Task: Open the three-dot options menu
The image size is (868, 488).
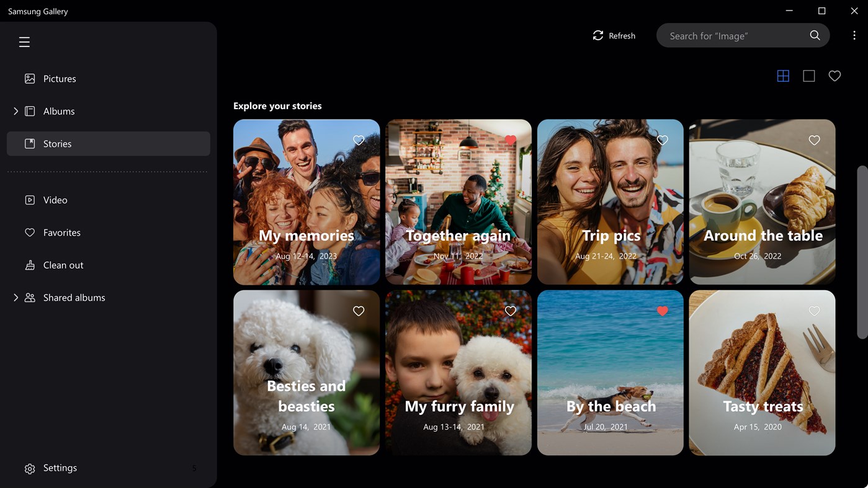Action: 854,35
